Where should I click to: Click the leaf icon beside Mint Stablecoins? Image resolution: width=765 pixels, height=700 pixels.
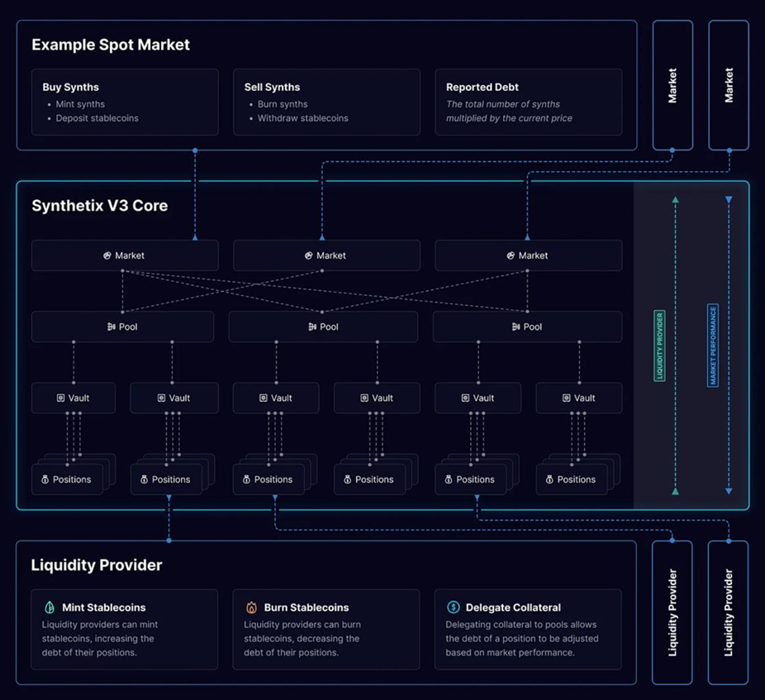(x=50, y=607)
